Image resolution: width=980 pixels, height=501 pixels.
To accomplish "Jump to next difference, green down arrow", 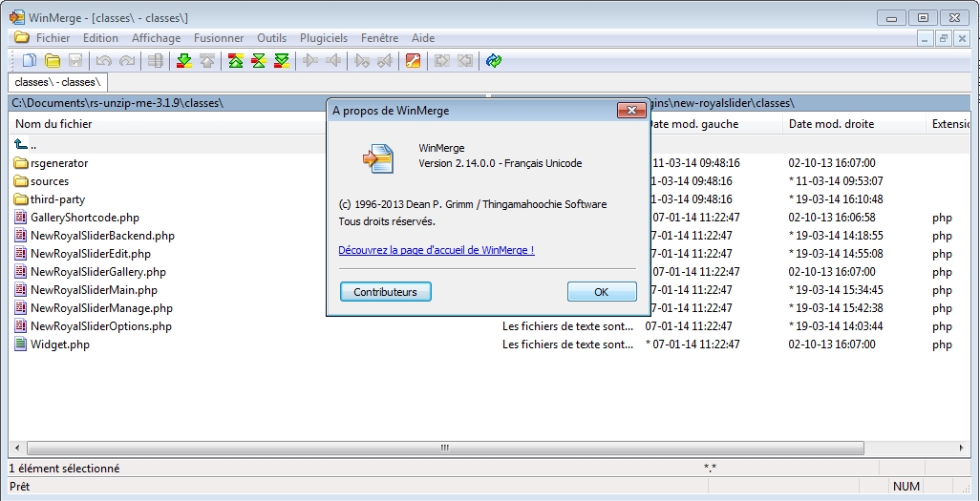I will tap(184, 60).
